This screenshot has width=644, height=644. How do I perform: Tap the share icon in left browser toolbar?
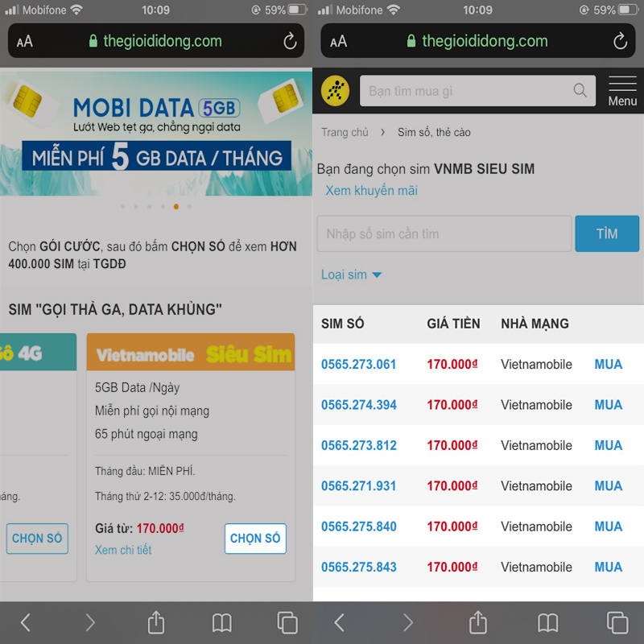point(156,621)
